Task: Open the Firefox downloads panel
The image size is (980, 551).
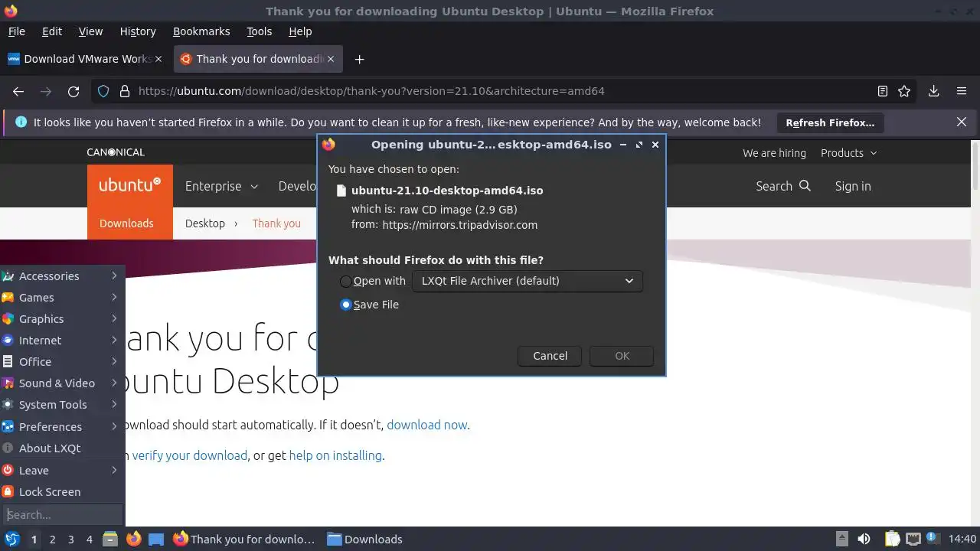Action: coord(934,91)
